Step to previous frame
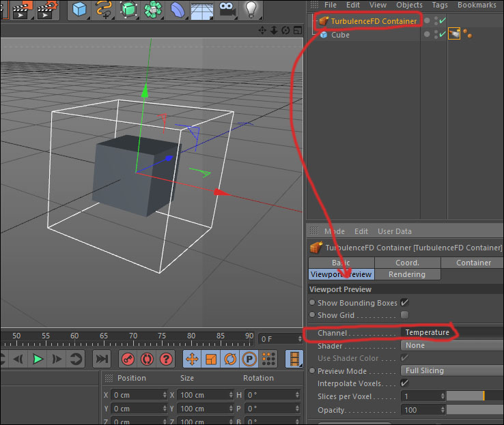Image resolution: width=504 pixels, height=425 pixels. (18, 359)
